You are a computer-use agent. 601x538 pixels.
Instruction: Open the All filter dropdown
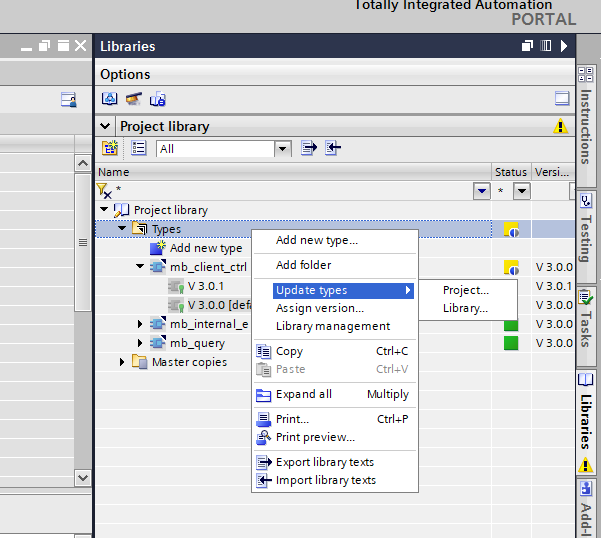point(283,149)
